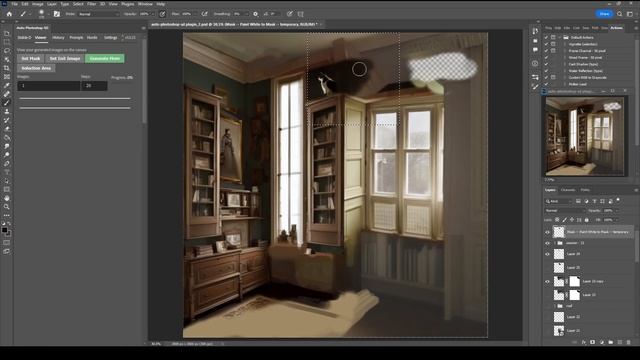Click Set Mask button
Screen dimensions: 640x360
click(31, 58)
